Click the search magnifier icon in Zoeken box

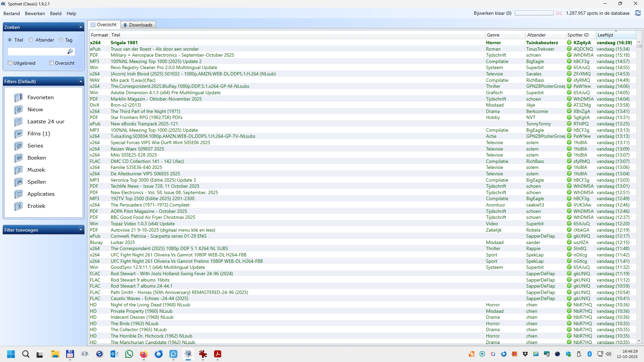point(70,51)
